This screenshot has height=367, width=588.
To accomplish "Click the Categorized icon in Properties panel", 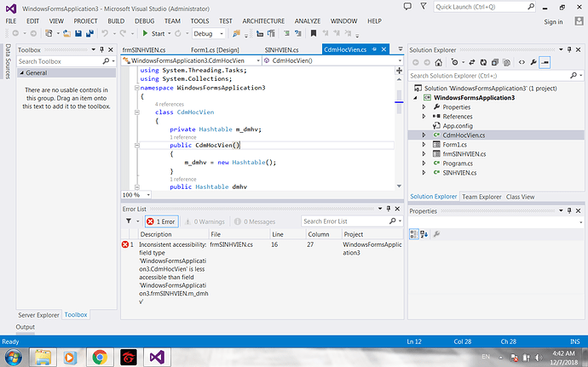I will click(x=414, y=233).
